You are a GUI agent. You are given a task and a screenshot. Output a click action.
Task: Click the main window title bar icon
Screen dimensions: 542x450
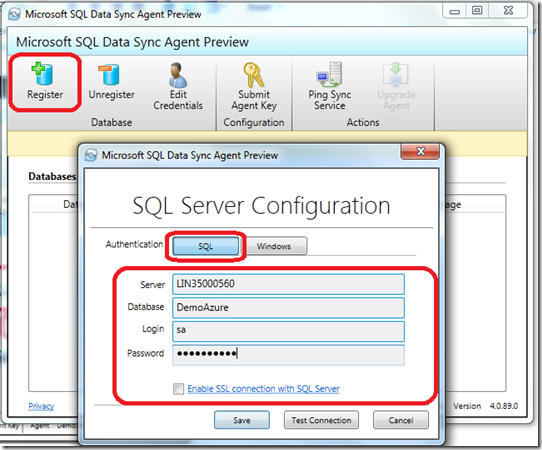point(14,14)
